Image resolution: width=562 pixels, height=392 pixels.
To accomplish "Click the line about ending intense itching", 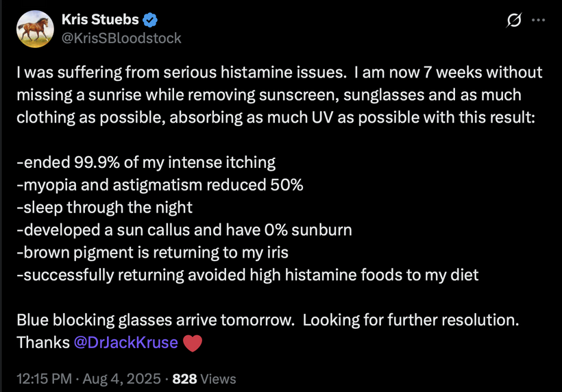I will click(x=146, y=162).
